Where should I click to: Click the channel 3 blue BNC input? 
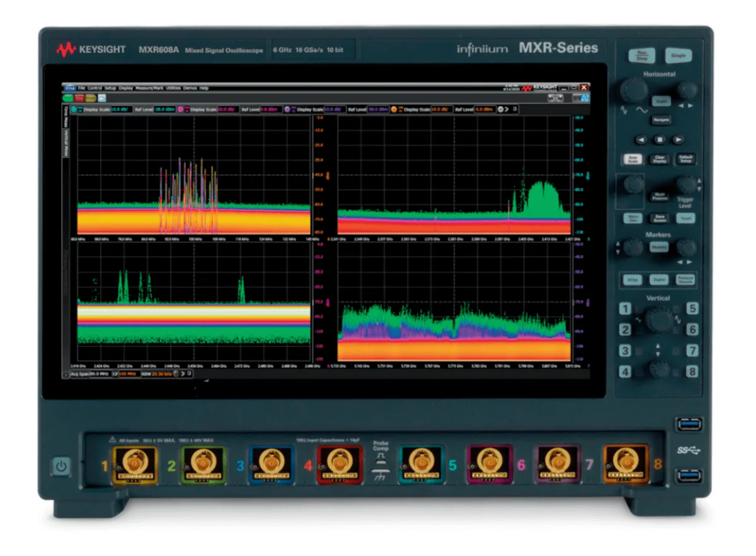click(x=270, y=464)
